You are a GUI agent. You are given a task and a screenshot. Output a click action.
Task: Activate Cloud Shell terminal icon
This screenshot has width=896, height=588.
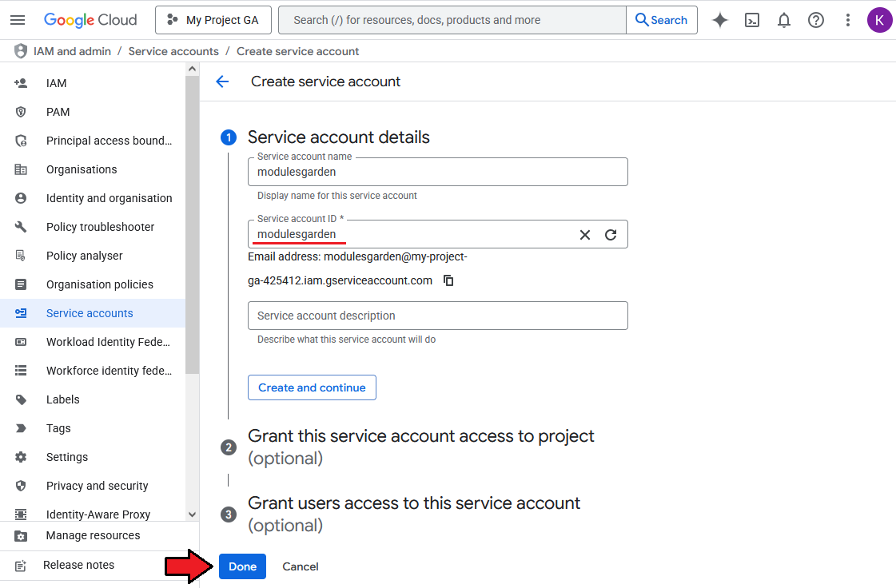[752, 20]
